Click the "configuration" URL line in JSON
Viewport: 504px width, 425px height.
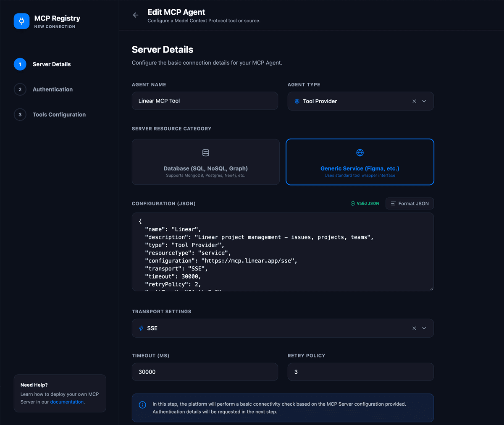point(221,261)
